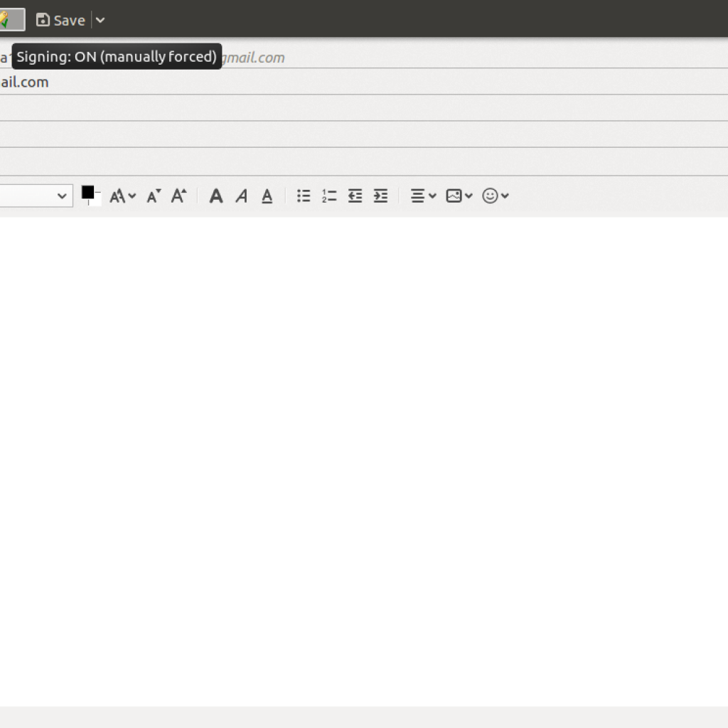Insert a numbered list

tap(329, 196)
